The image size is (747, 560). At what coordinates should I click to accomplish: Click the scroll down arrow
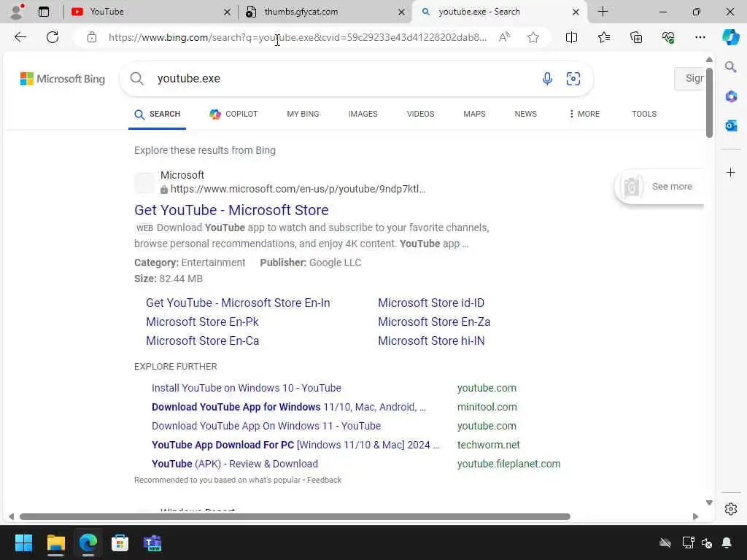[709, 503]
